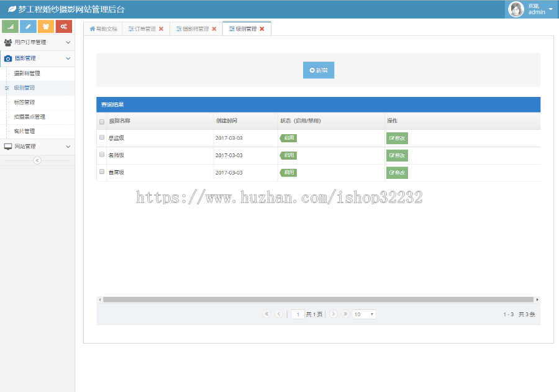Screen dimensions: 559x392
Task: Click the red gears settings icon
Action: [x=64, y=27]
